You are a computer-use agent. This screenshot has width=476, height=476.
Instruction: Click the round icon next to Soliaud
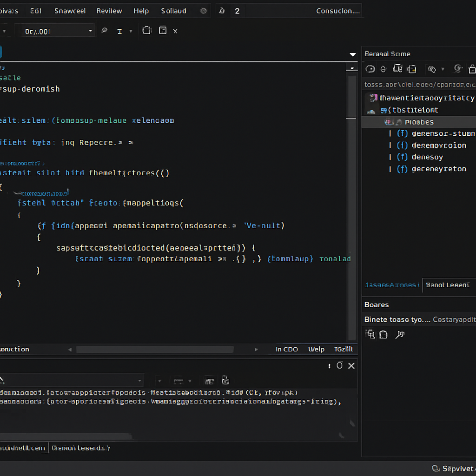(x=204, y=11)
